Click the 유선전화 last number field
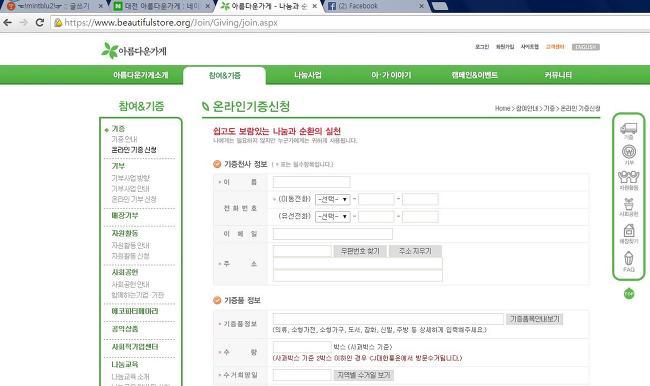 420,216
